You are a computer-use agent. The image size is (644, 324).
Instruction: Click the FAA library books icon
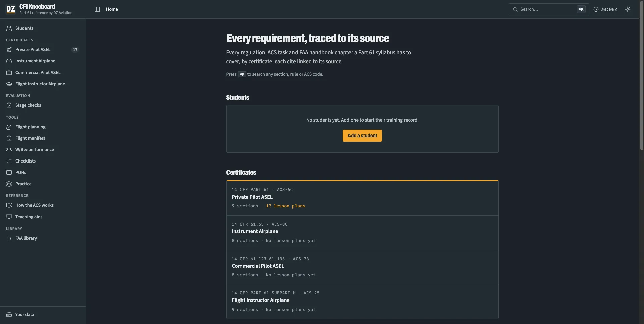[9, 238]
